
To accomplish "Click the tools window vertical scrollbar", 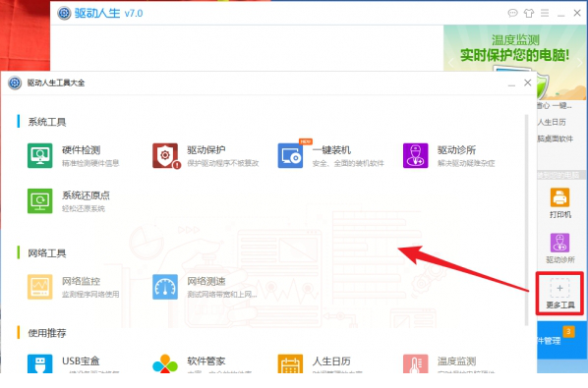I will click(x=526, y=220).
